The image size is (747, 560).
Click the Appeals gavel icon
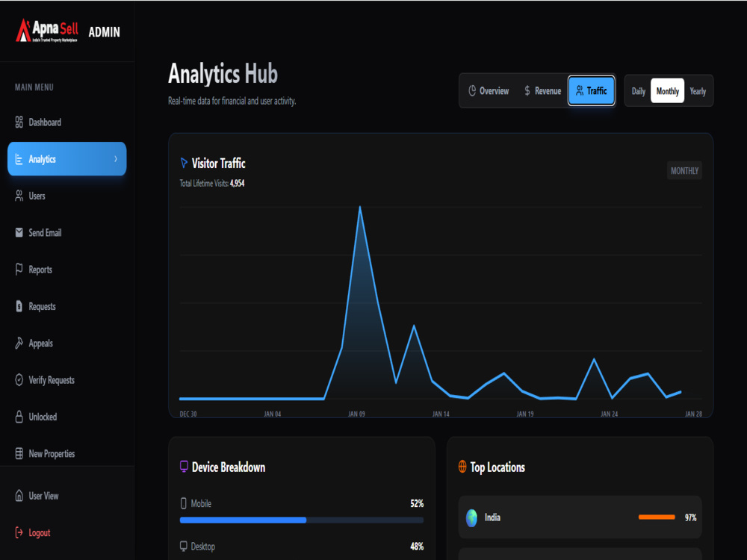point(19,343)
